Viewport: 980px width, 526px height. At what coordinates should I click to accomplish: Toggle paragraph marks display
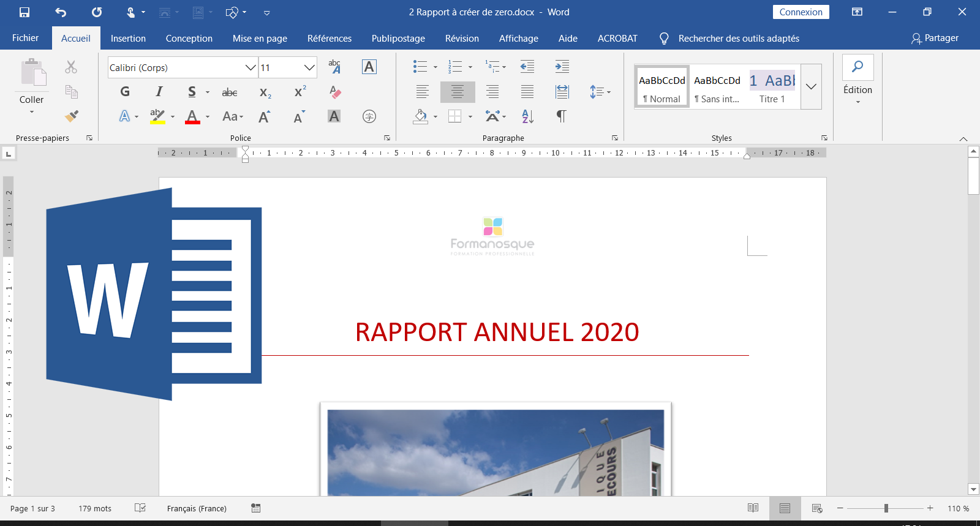[562, 116]
